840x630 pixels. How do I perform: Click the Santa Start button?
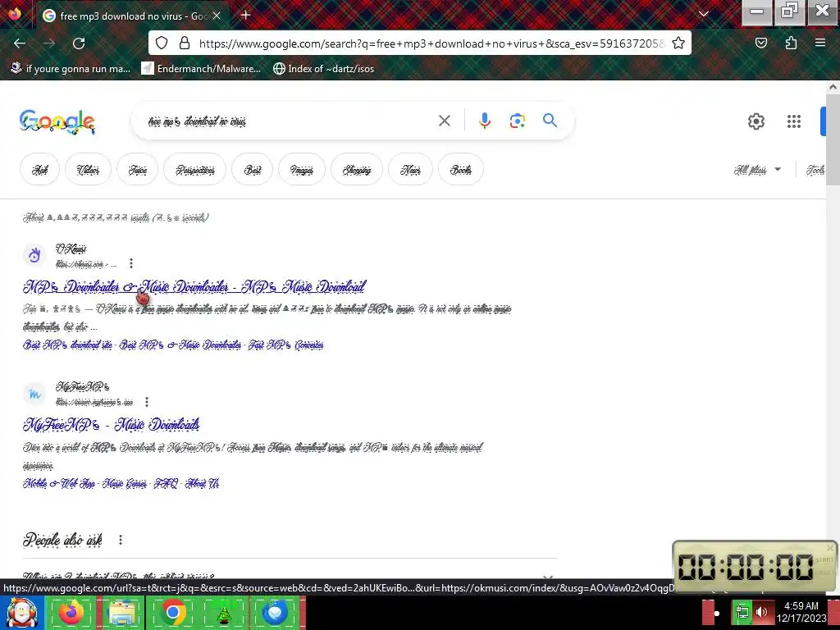click(x=21, y=612)
